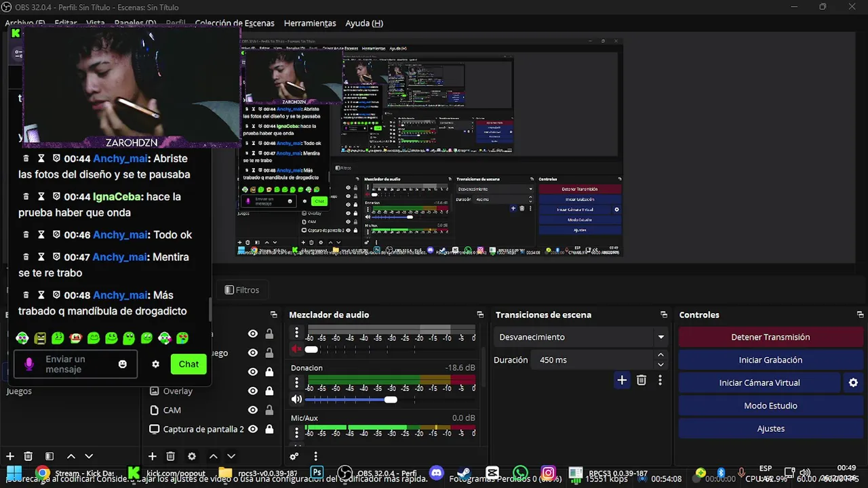Move selected source down in the list

coord(231,457)
